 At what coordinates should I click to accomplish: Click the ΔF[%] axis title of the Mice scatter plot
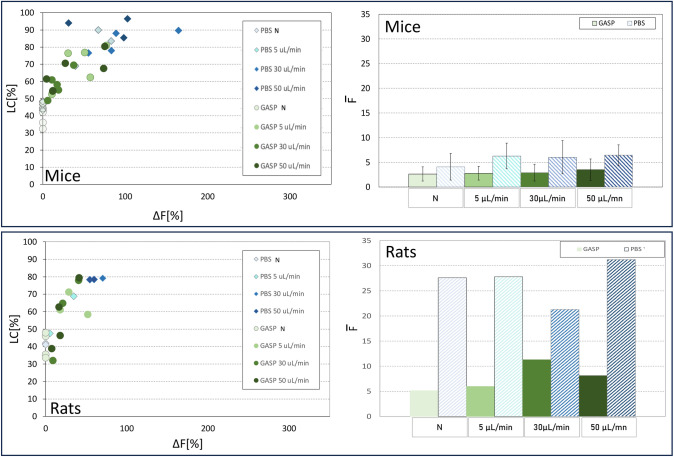(170, 216)
